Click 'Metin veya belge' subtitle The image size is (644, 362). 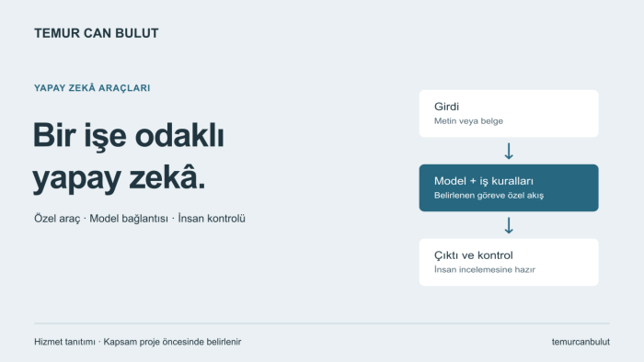468,121
